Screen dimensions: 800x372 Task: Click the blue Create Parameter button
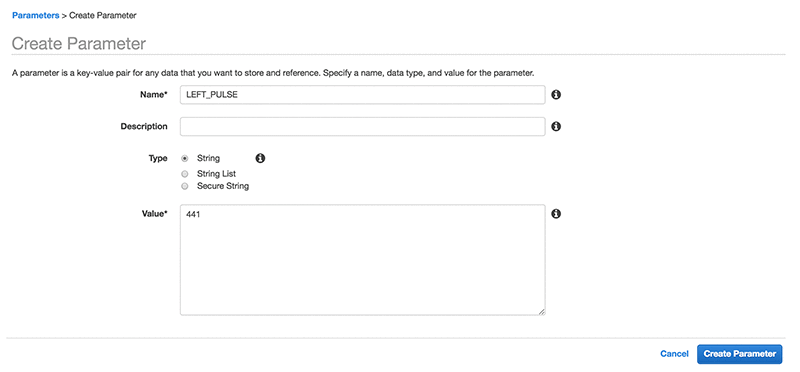739,354
